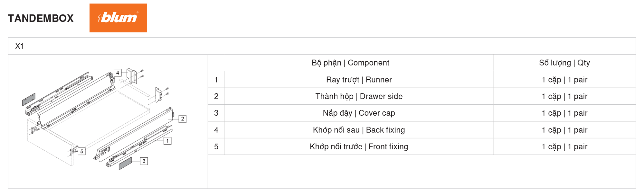Select callout number 2 in the diagram
Viewport: 644px width, 194px height.
click(183, 119)
